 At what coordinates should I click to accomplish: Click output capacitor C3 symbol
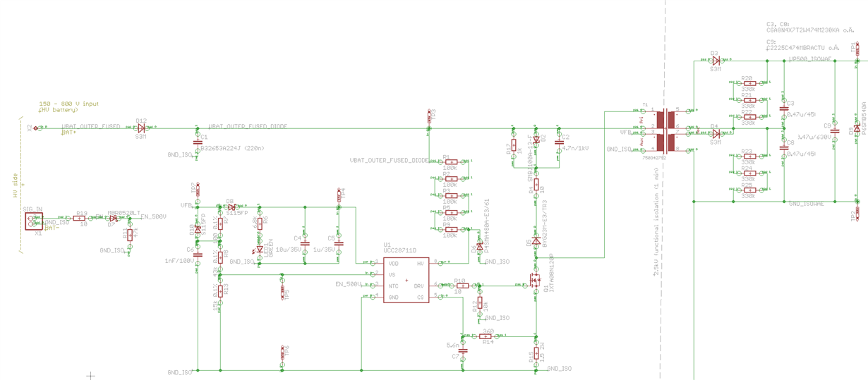784,109
